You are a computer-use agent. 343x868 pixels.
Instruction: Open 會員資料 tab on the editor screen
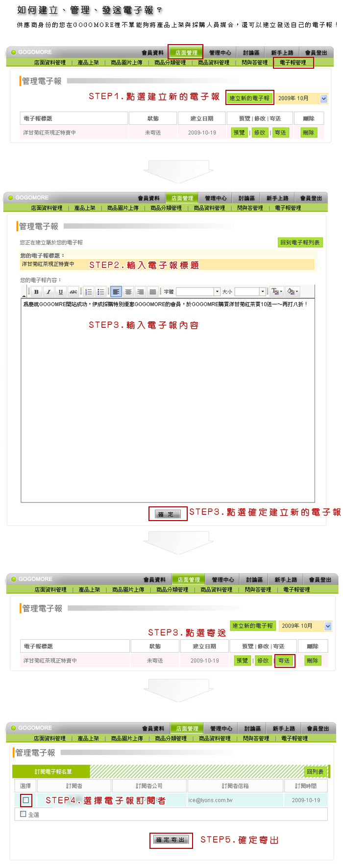click(x=148, y=198)
